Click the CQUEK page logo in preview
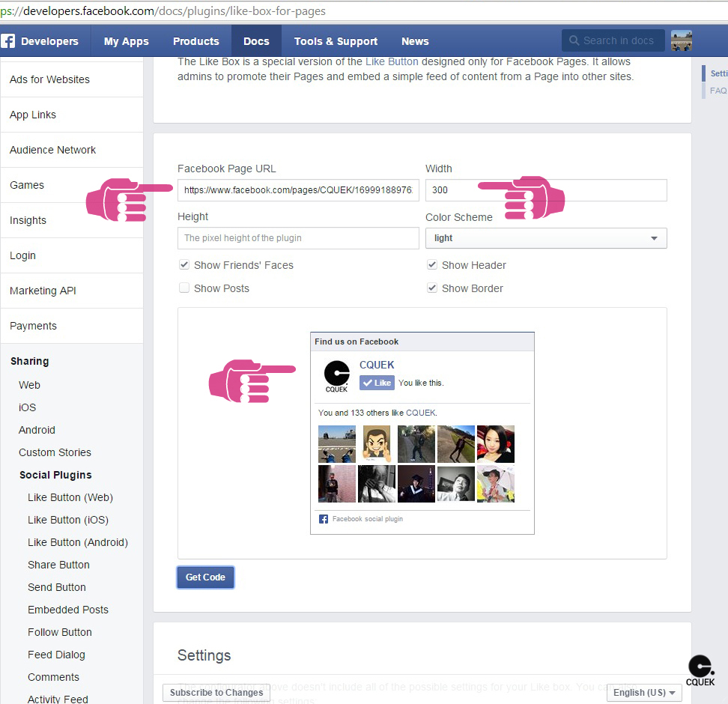The image size is (728, 704). click(x=336, y=377)
